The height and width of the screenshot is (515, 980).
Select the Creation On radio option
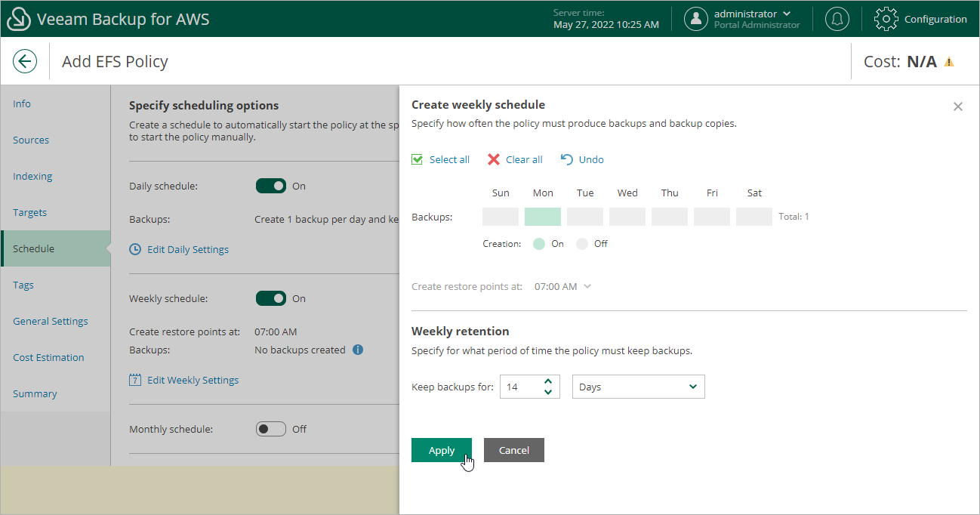(539, 244)
